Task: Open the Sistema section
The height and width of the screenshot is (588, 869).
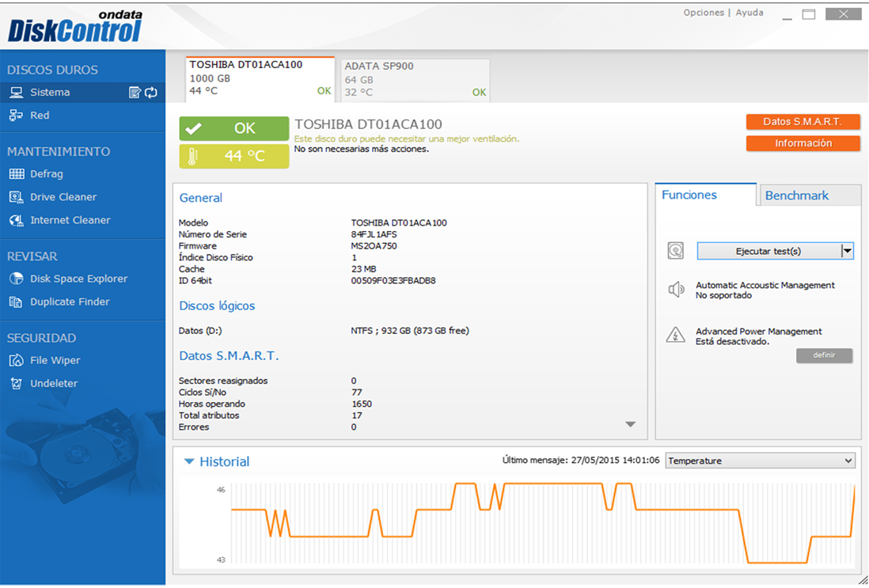Action: coord(82,93)
